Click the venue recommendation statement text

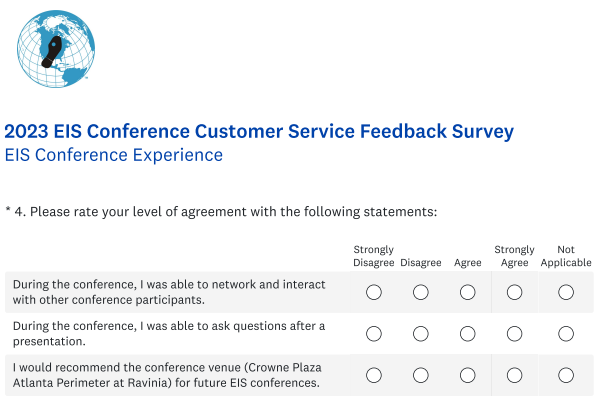click(x=166, y=375)
